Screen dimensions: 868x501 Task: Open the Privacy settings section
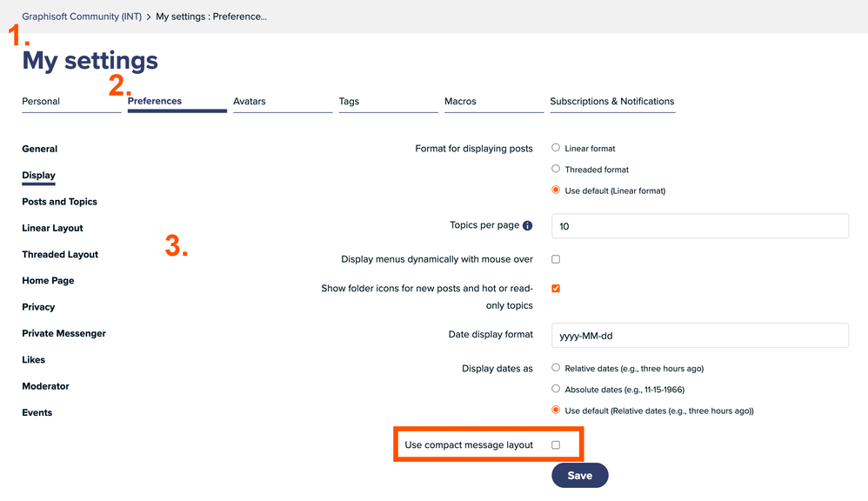[38, 306]
